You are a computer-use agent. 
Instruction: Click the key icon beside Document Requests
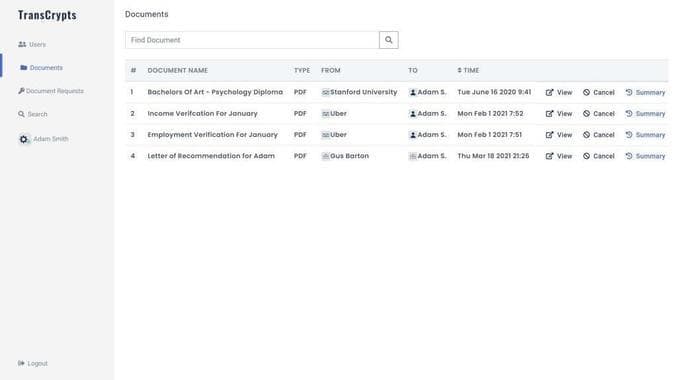coord(21,91)
